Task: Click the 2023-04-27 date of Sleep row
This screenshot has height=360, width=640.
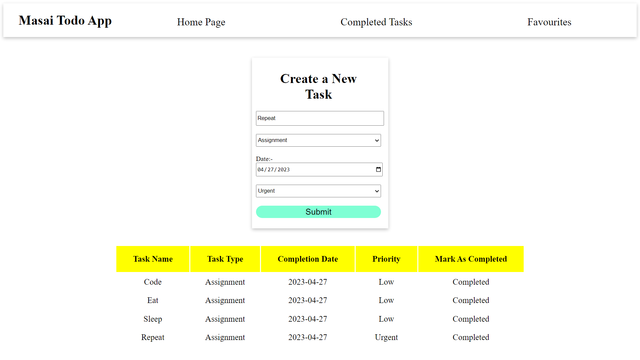Action: coord(308,319)
